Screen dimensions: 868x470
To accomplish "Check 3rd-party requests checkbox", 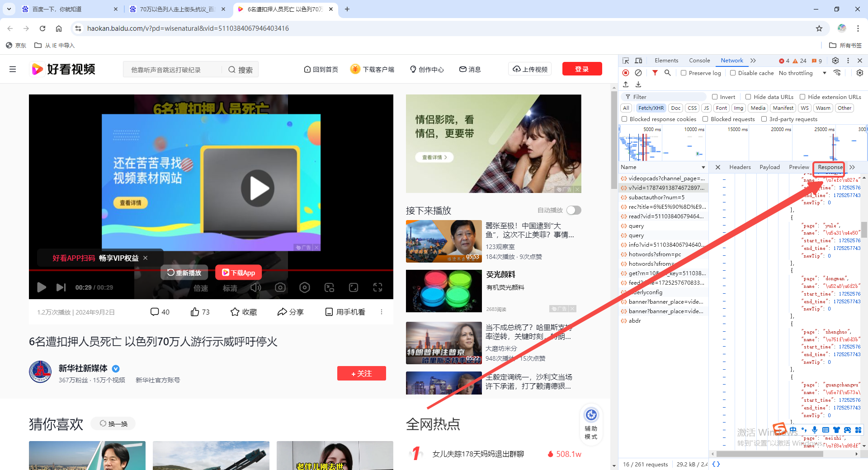I will click(x=764, y=119).
